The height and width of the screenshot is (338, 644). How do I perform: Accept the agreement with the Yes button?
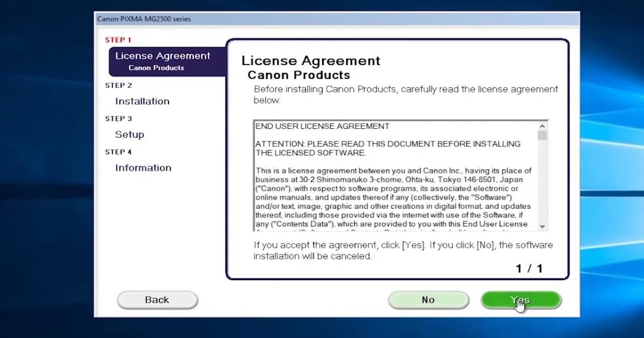point(521,300)
